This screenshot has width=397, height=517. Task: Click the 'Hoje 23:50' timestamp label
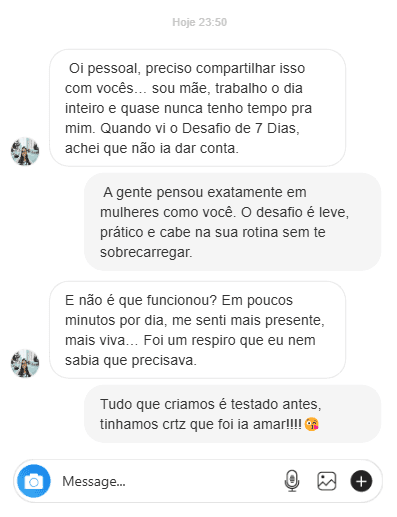(199, 22)
